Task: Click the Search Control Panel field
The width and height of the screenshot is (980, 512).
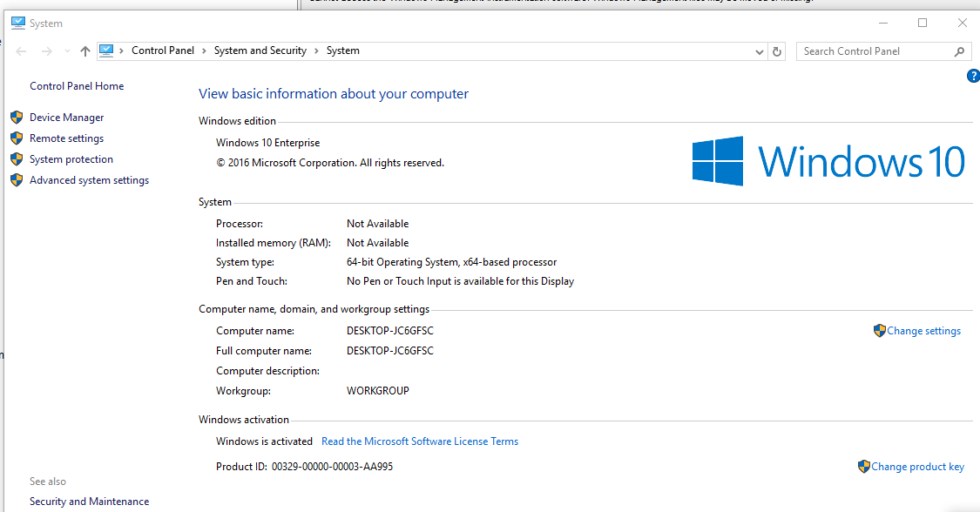Action: pos(871,51)
